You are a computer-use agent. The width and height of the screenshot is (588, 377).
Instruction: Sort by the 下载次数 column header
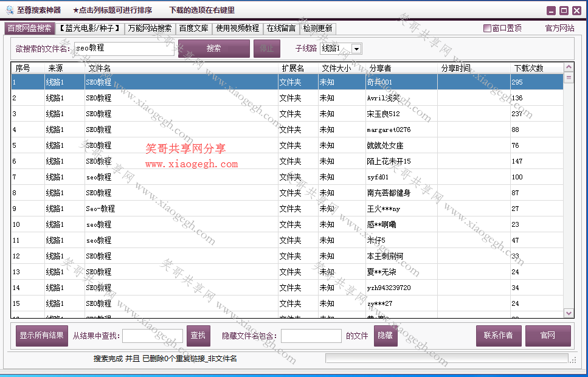pos(537,68)
